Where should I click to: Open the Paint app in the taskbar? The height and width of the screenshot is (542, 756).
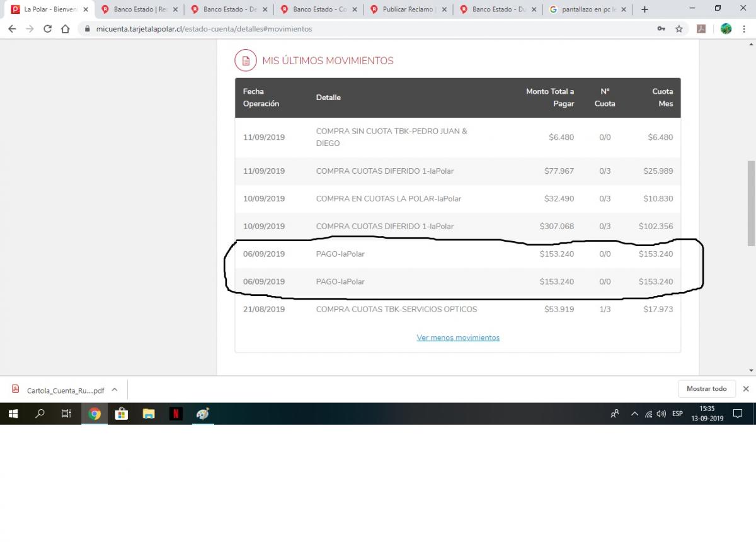tap(203, 414)
